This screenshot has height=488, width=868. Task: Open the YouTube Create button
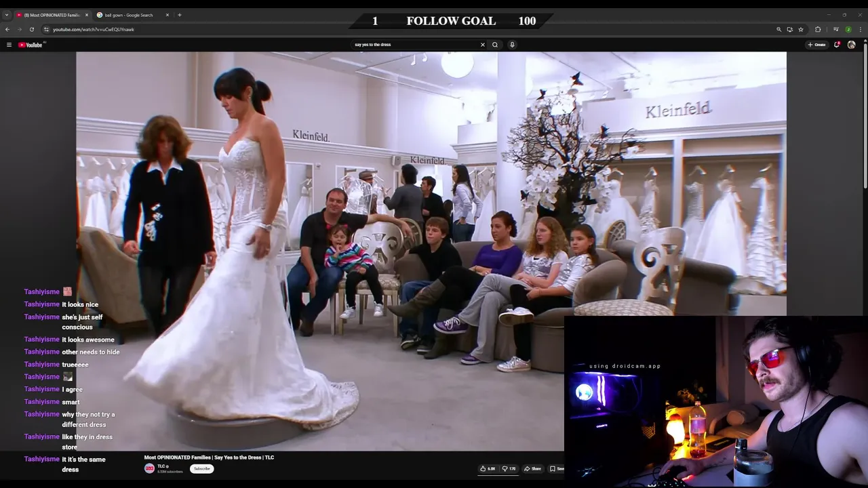[816, 45]
